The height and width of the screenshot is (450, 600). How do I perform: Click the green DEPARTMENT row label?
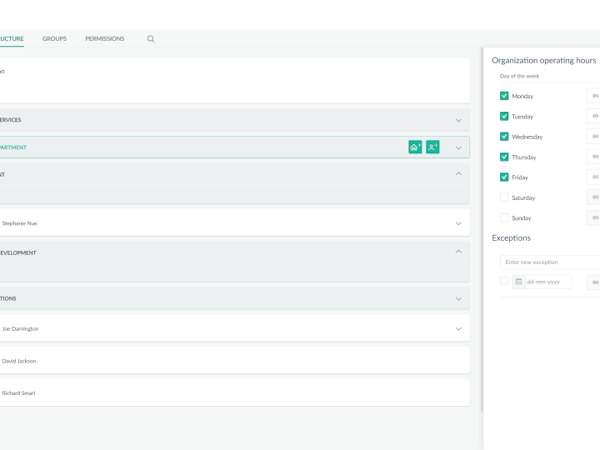pos(13,147)
